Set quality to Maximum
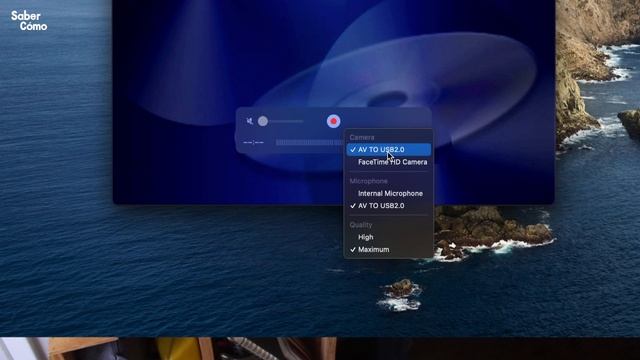This screenshot has height=360, width=640. tap(389, 249)
